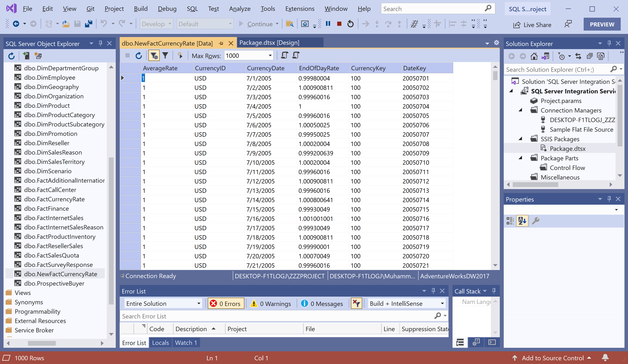The width and height of the screenshot is (628, 364).
Task: Click the wrench Property Pages icon
Action: coord(536,221)
